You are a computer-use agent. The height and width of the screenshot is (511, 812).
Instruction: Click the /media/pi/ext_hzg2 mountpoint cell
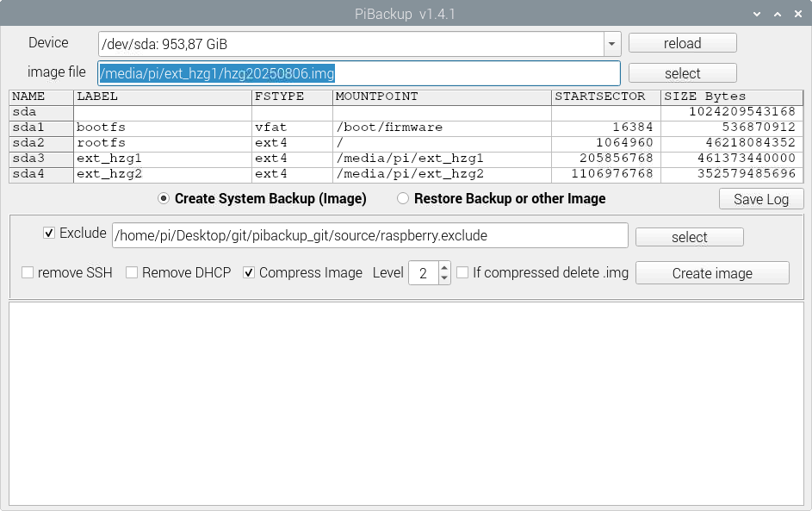click(443, 175)
